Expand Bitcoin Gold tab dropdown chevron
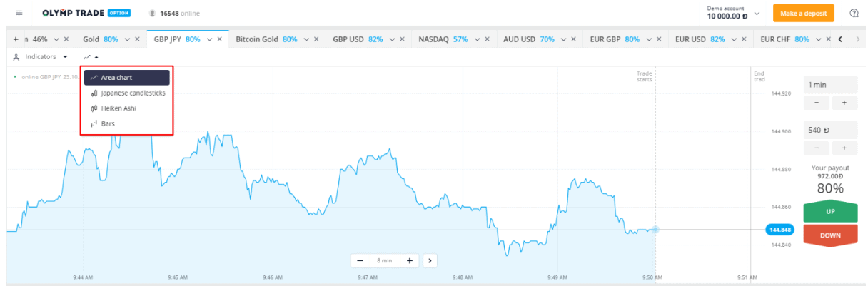This screenshot has width=868, height=291. click(x=306, y=39)
